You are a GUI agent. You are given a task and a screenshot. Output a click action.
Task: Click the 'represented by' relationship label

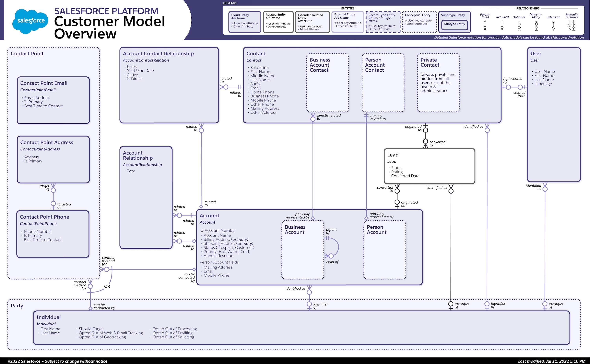(x=513, y=80)
